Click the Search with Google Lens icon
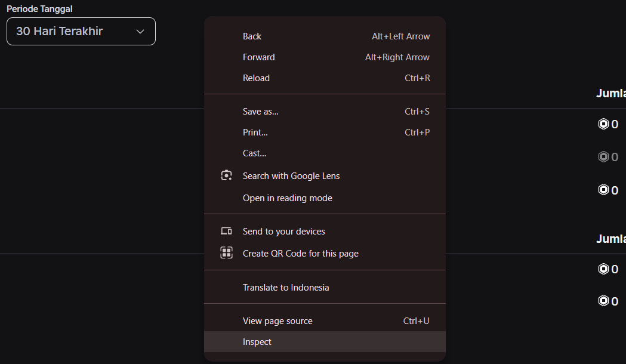 click(226, 175)
